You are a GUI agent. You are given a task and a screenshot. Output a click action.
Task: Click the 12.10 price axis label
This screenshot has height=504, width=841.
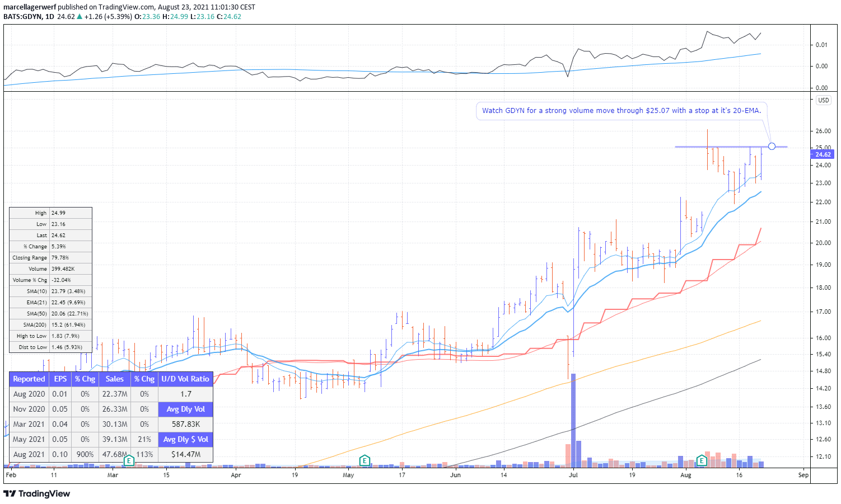coord(823,457)
